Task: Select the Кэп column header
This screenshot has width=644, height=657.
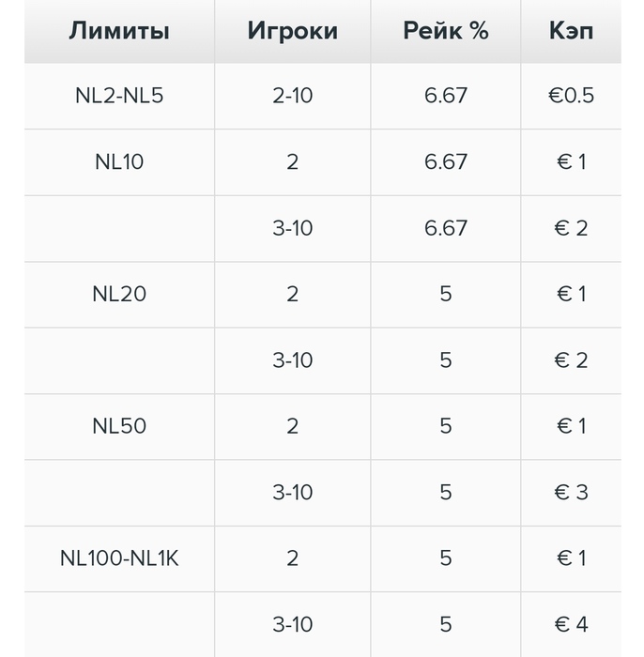Action: coord(571,31)
